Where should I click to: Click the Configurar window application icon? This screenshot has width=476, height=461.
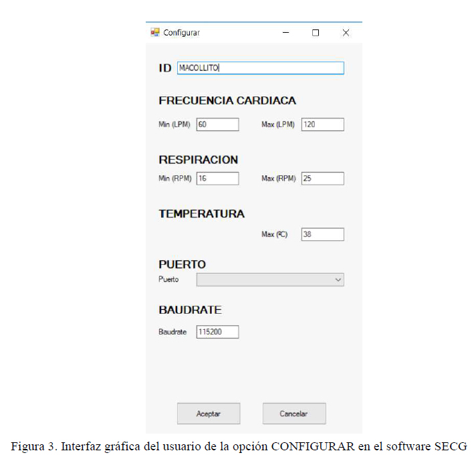(x=155, y=33)
